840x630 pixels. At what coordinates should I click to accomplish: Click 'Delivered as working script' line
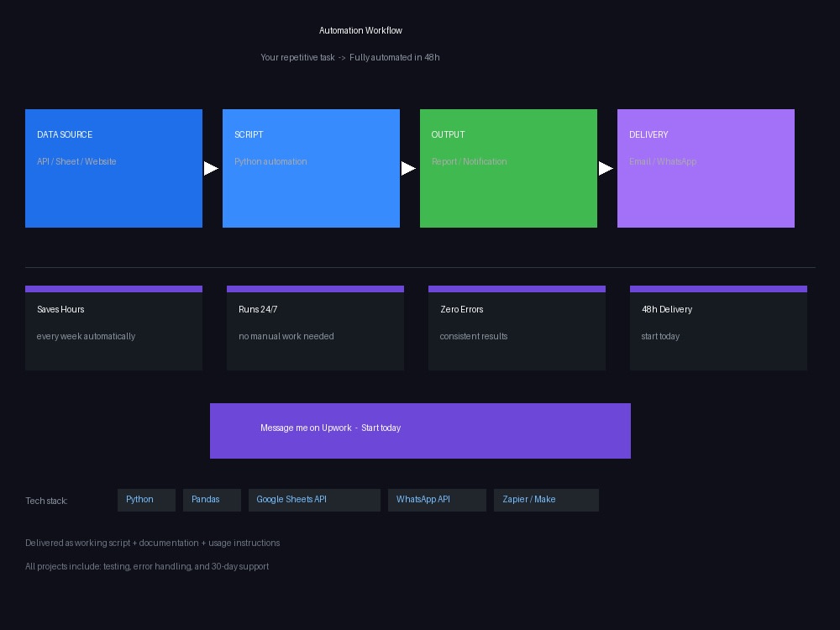(x=153, y=543)
